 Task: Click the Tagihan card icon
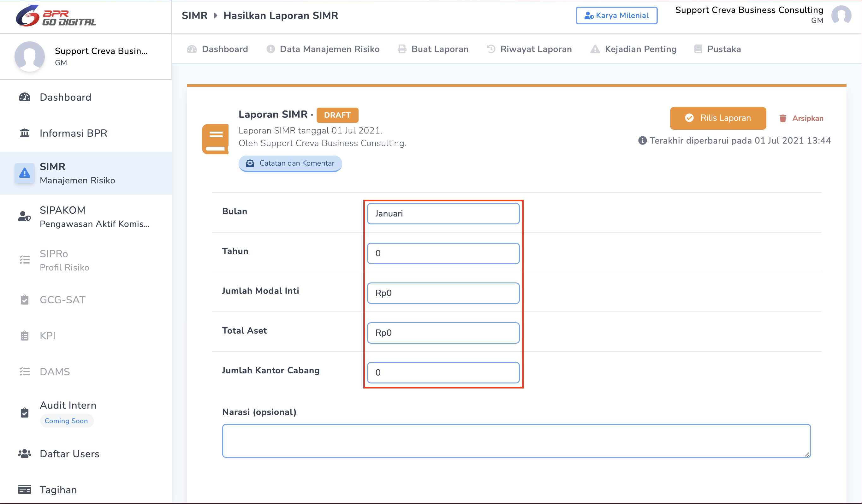24,490
